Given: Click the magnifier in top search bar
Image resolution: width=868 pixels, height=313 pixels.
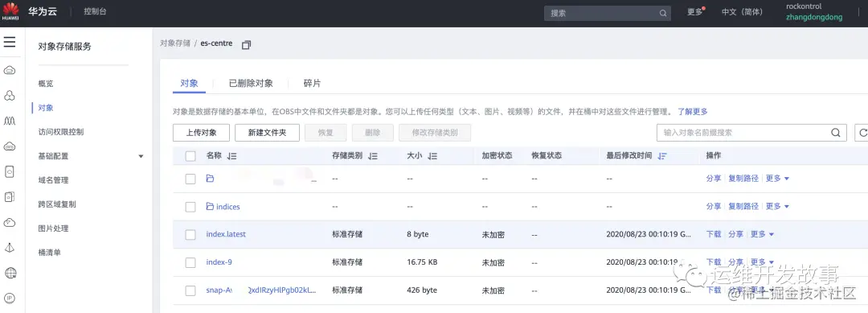Looking at the screenshot, I should (x=663, y=14).
